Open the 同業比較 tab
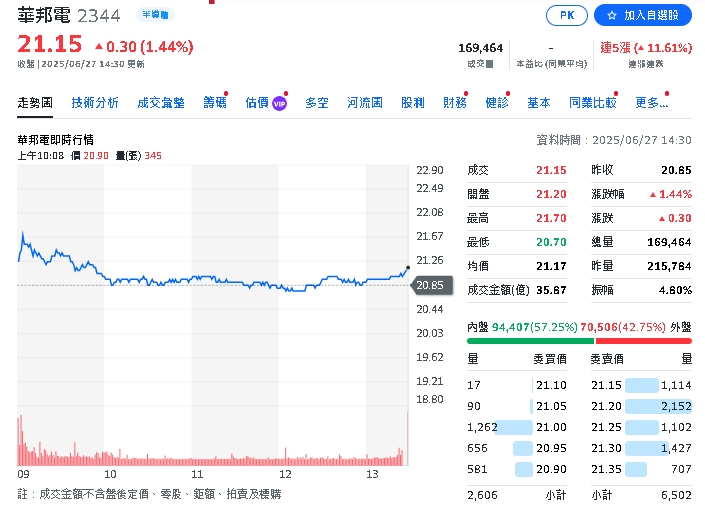Image resolution: width=705 pixels, height=518 pixels. [592, 103]
